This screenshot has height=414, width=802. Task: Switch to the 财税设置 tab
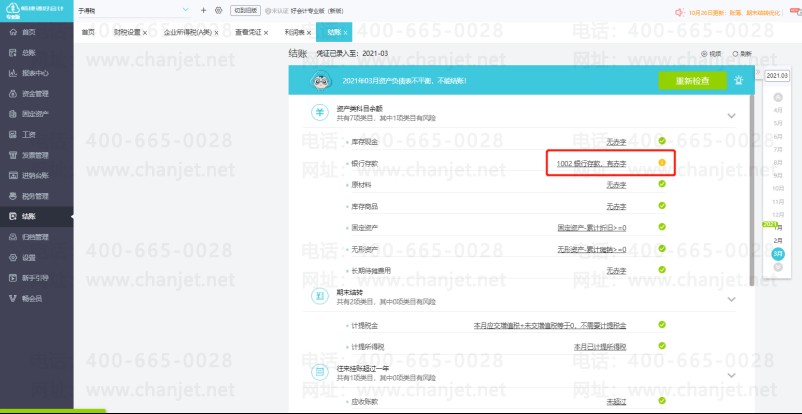click(127, 33)
